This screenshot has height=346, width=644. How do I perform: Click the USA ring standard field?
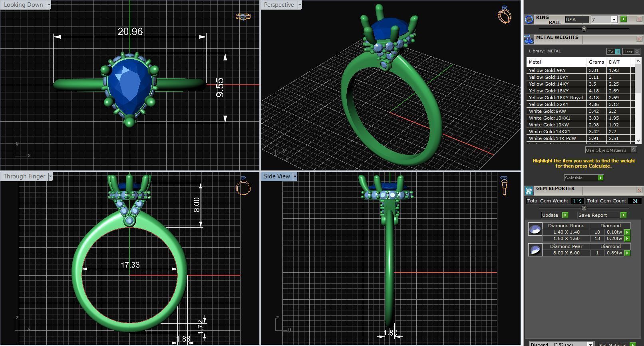click(576, 20)
